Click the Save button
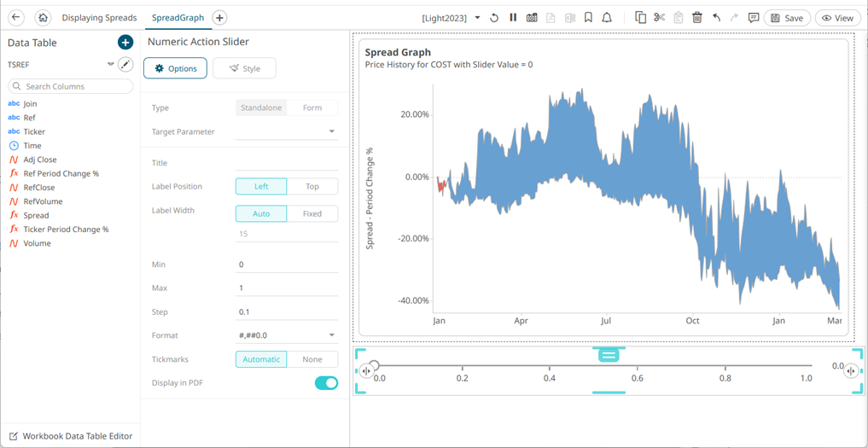The height and width of the screenshot is (448, 868). pos(786,18)
